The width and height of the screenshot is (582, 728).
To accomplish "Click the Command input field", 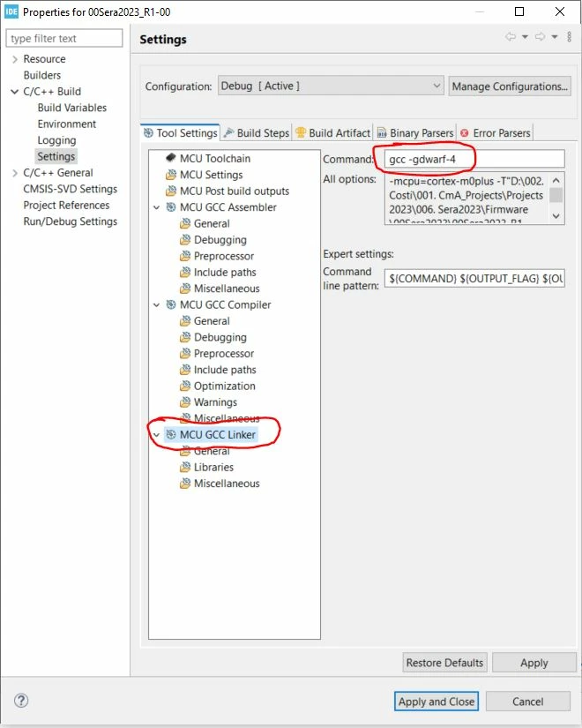I will [474, 159].
